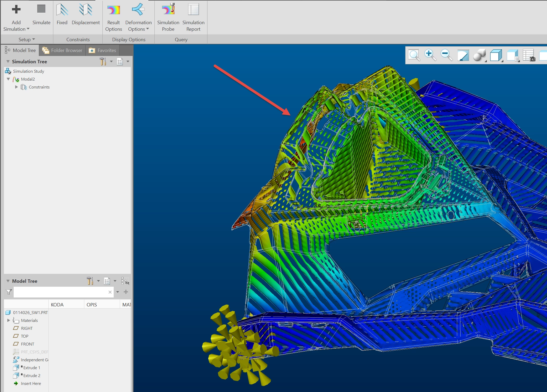Select Extrude 2 in Model Tree
This screenshot has width=547, height=392.
(32, 375)
